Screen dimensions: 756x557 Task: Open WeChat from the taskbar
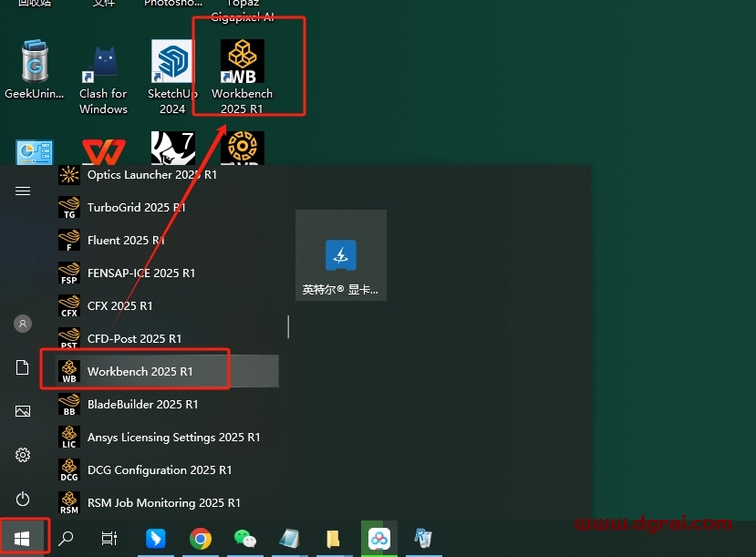(245, 538)
